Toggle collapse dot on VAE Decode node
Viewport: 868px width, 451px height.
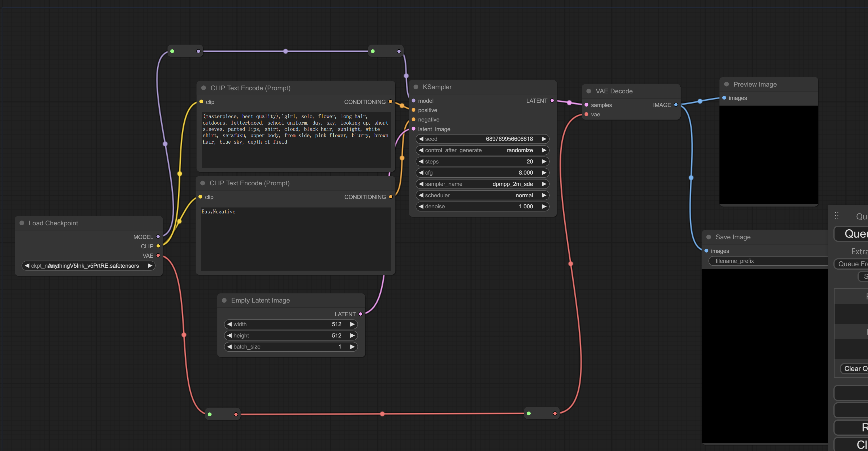589,91
